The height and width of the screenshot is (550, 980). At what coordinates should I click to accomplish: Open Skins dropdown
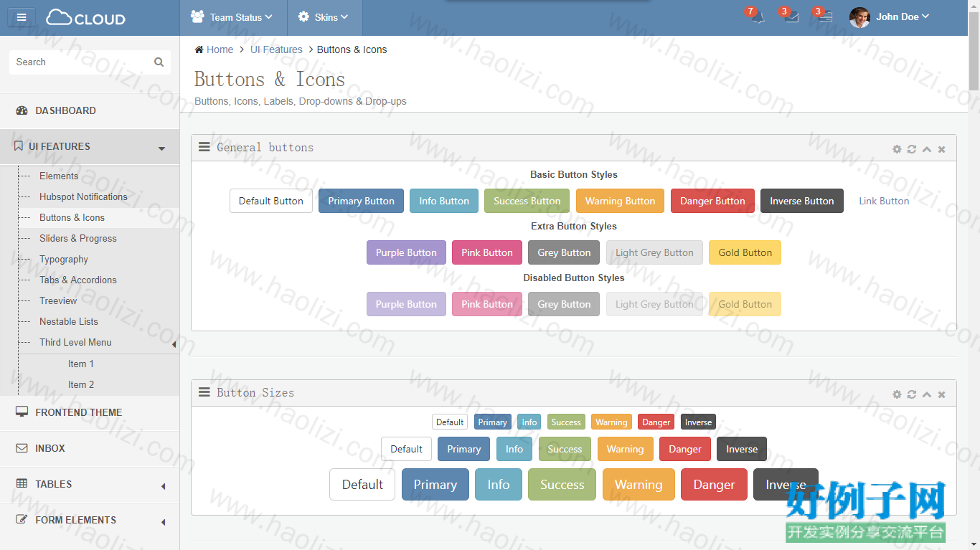324,17
